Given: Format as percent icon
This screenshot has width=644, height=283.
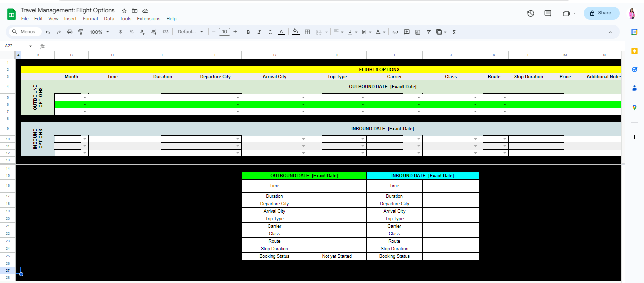Looking at the screenshot, I should 131,32.
